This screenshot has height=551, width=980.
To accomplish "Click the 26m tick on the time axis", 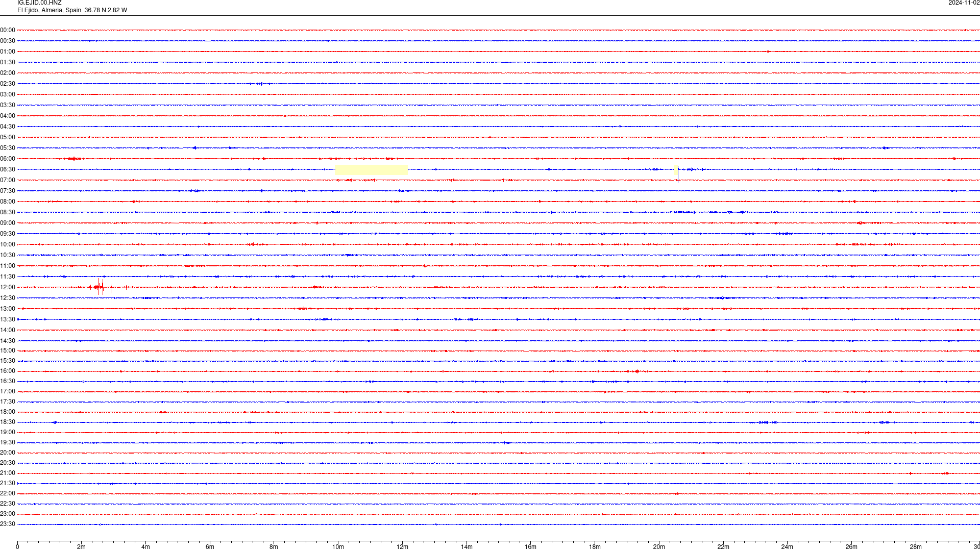I will [x=851, y=546].
